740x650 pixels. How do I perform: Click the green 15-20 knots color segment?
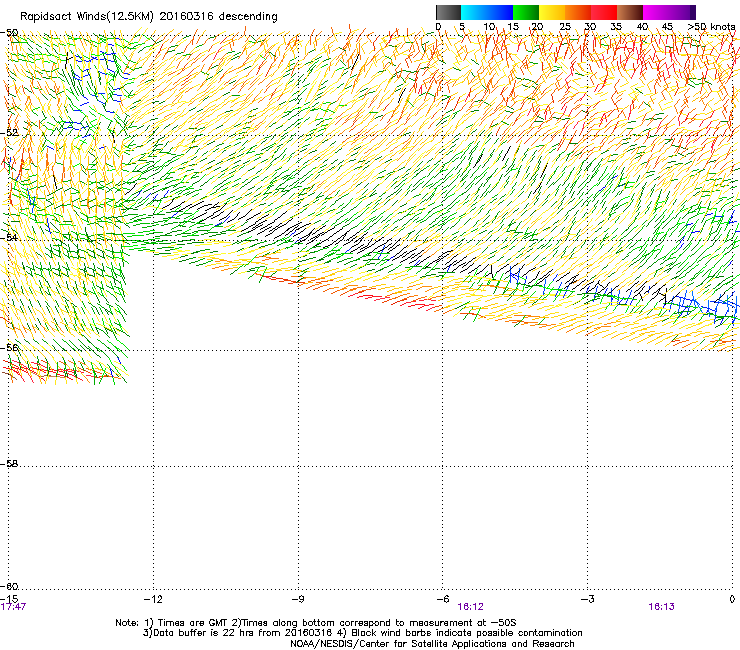tap(526, 12)
